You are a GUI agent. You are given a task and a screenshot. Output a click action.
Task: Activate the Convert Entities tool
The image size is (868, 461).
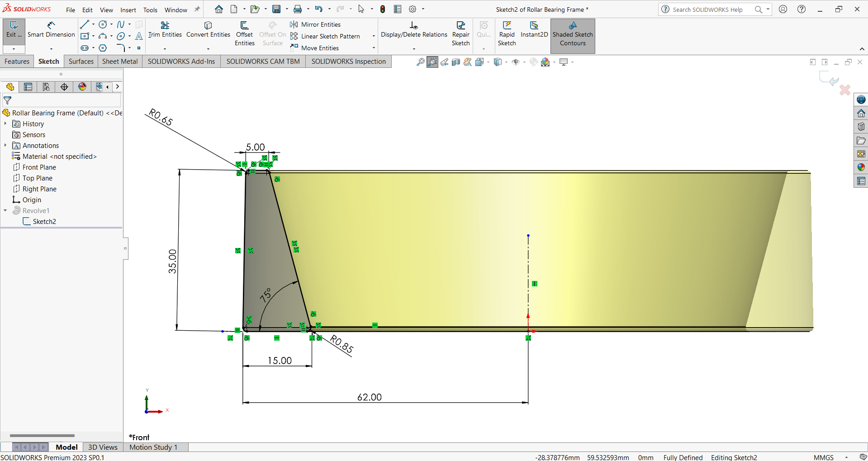tap(208, 30)
